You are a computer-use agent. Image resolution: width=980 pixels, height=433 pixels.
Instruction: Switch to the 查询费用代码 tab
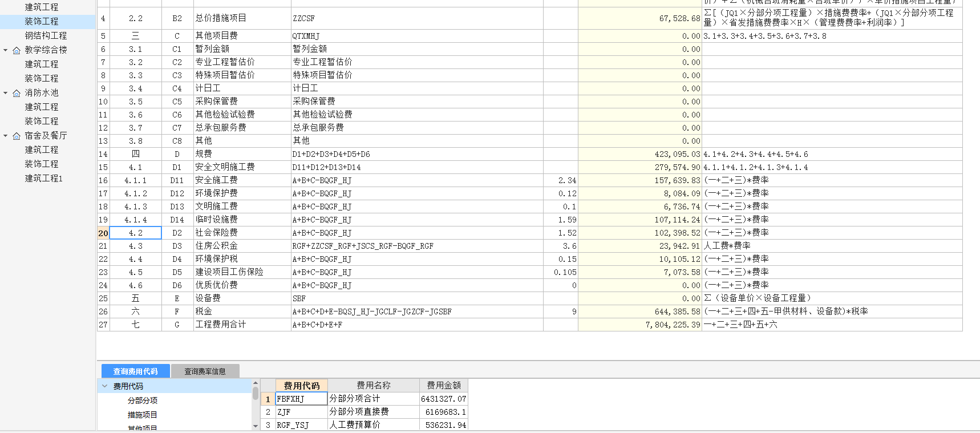135,371
